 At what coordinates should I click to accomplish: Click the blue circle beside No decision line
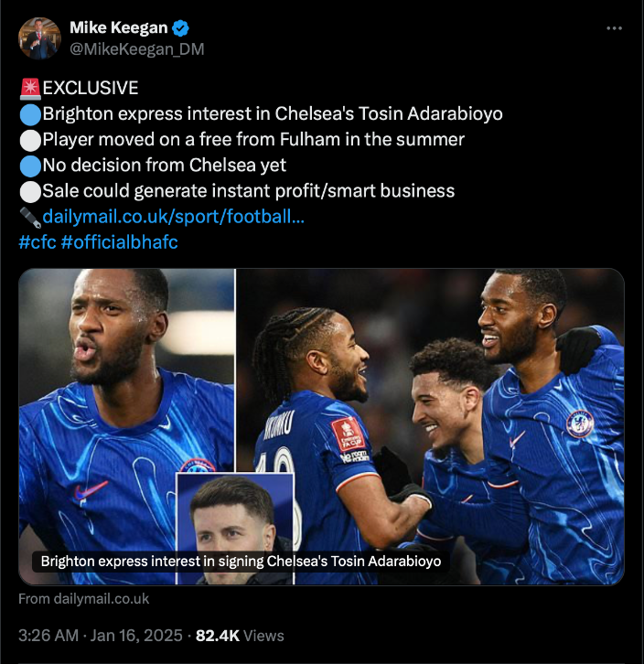click(30, 166)
